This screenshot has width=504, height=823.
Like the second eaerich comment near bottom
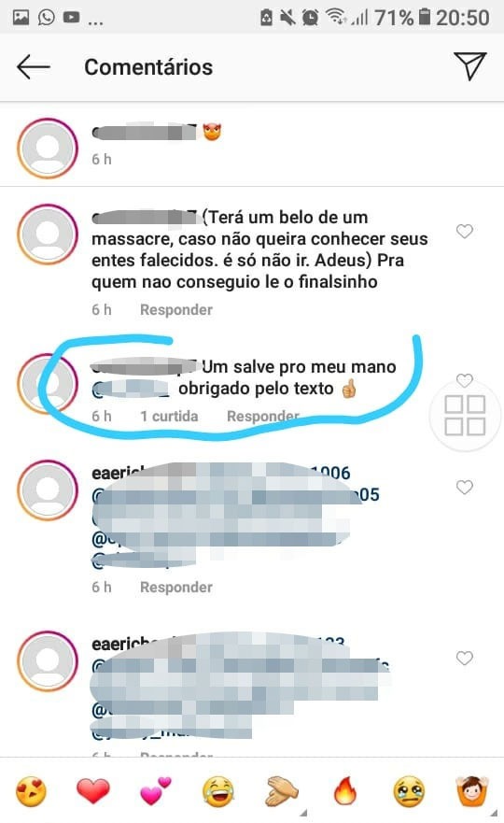465,658
